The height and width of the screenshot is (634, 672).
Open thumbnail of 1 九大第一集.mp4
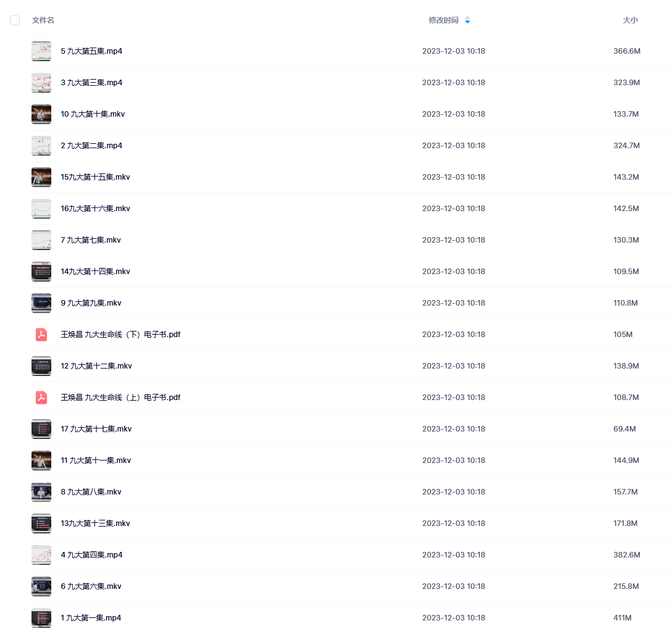pos(41,618)
